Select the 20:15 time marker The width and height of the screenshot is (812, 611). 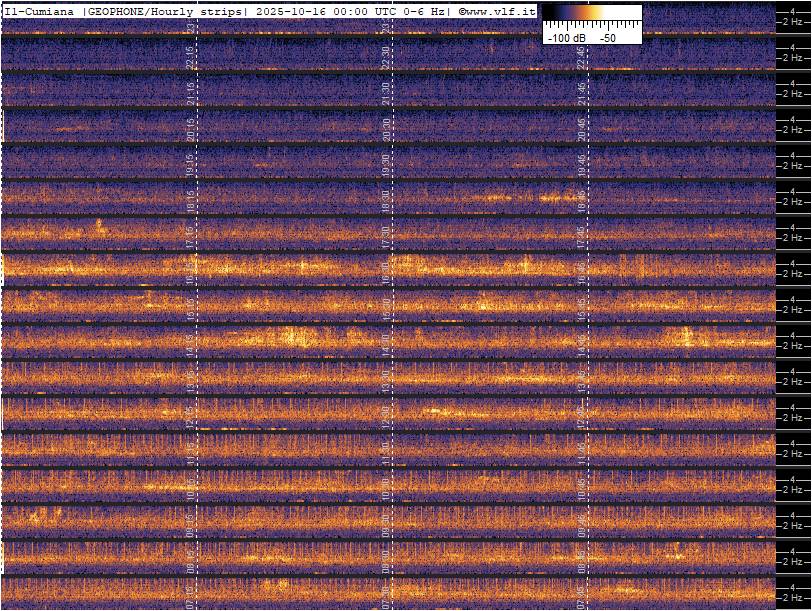click(x=190, y=129)
